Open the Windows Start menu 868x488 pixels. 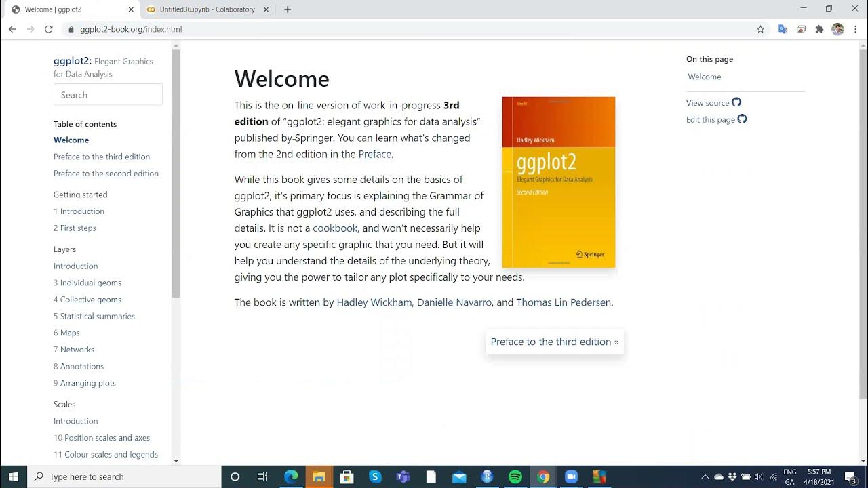click(14, 476)
